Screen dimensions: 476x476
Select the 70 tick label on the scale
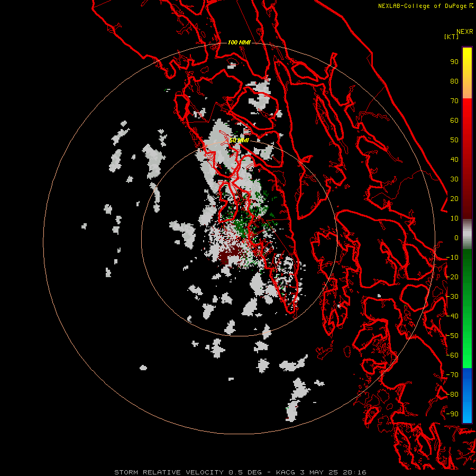(x=454, y=101)
